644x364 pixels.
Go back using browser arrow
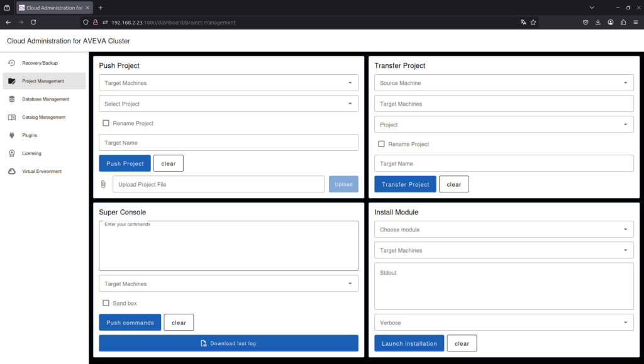point(8,22)
